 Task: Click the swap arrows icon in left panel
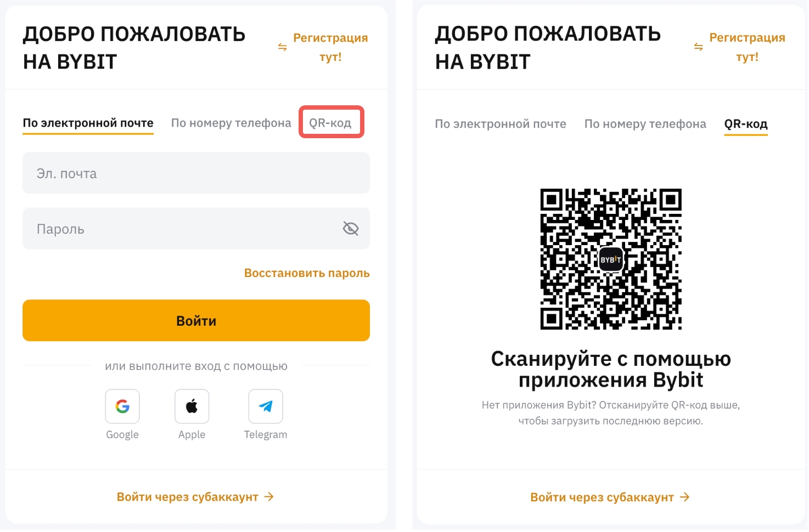coord(282,47)
